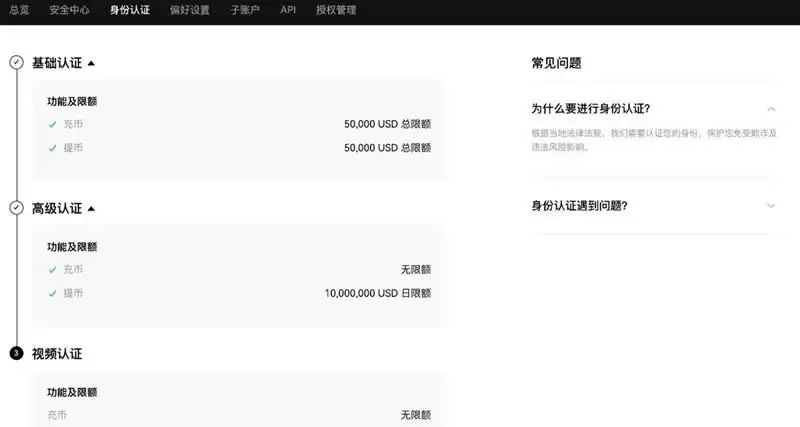Click the 视频认证 section heading
The image size is (800, 427).
pos(57,354)
